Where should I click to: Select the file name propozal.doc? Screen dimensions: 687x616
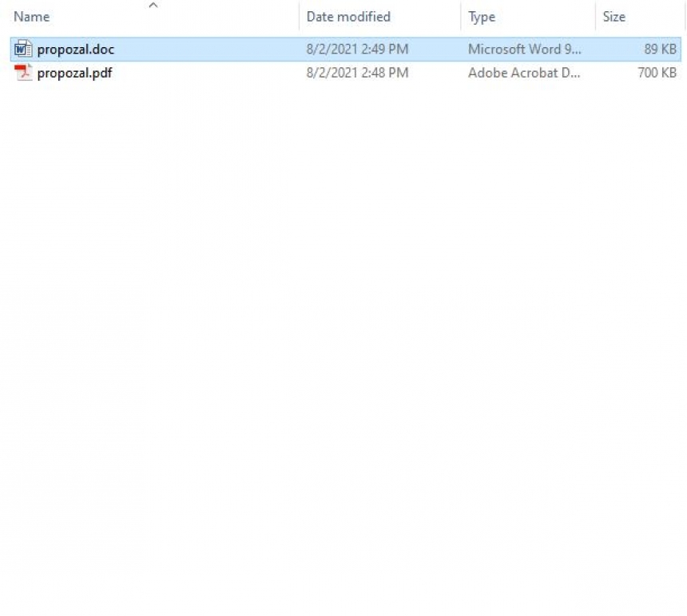75,49
